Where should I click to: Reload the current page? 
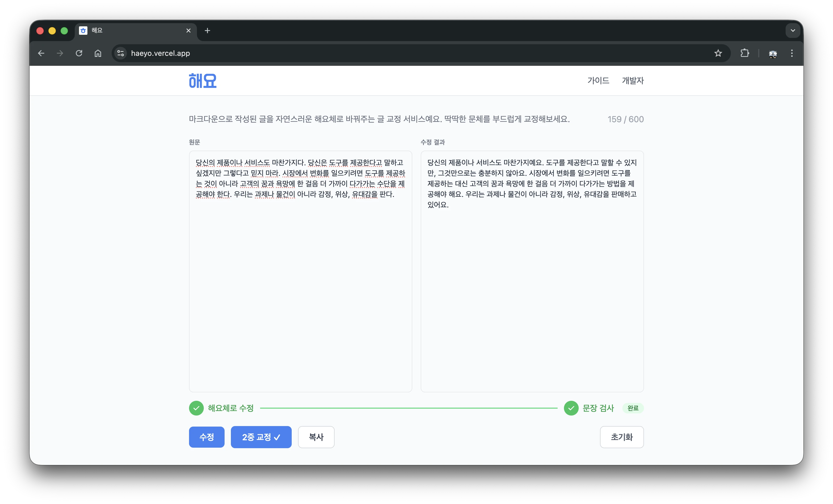pos(79,53)
